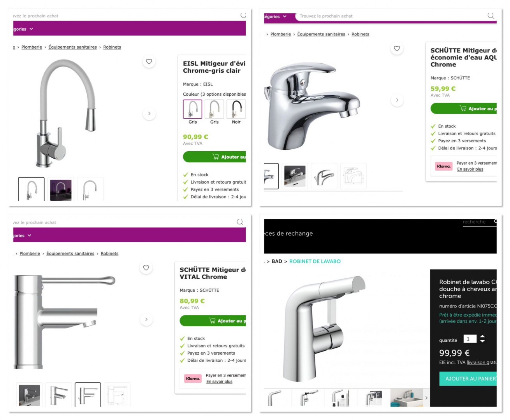The width and height of the screenshot is (510, 420).
Task: Favorite the SCHÜTTE VITAL Chrome faucet
Action: (146, 268)
